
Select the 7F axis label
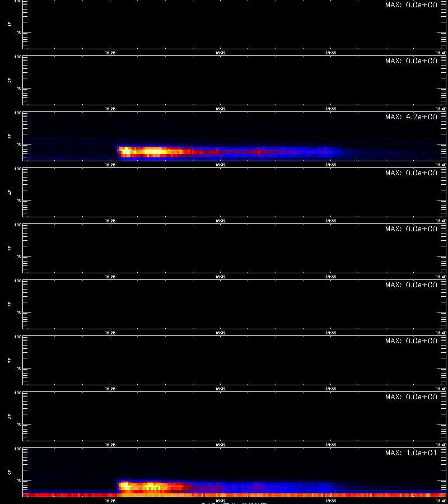click(10, 360)
